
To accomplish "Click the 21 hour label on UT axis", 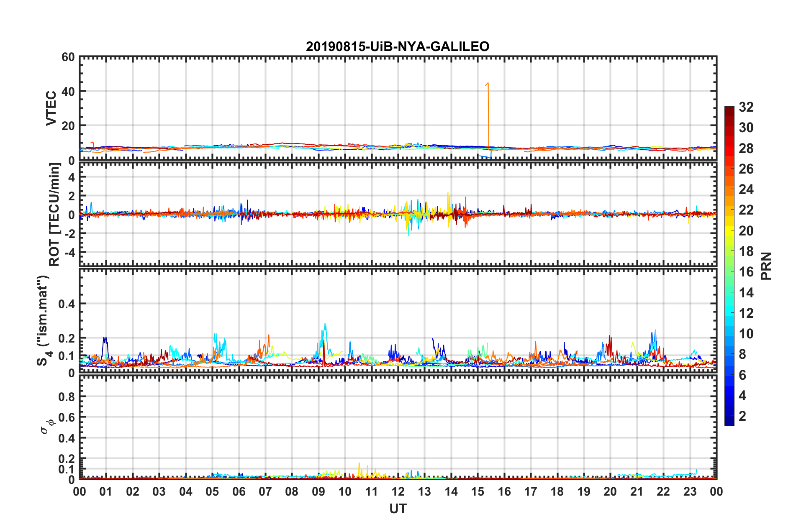I will tap(637, 491).
